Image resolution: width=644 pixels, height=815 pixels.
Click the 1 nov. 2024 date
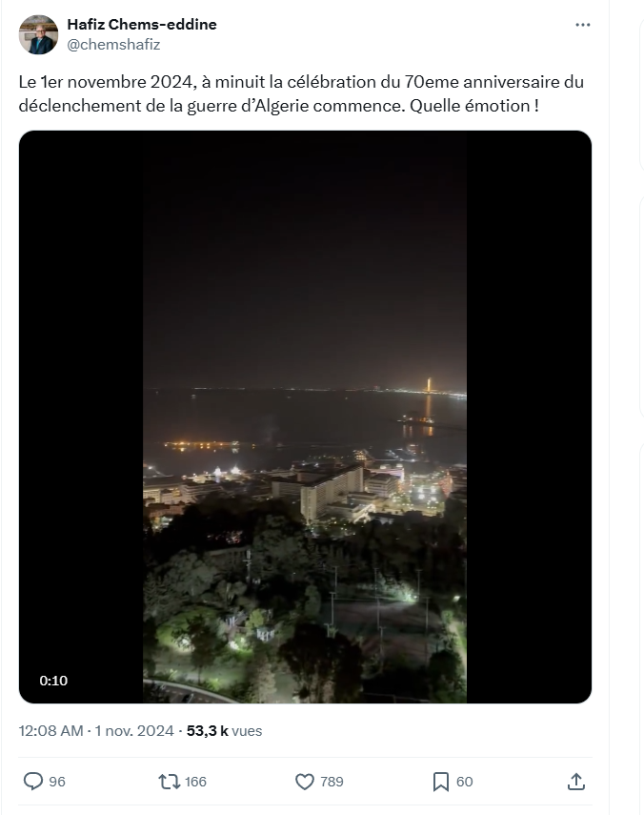134,731
